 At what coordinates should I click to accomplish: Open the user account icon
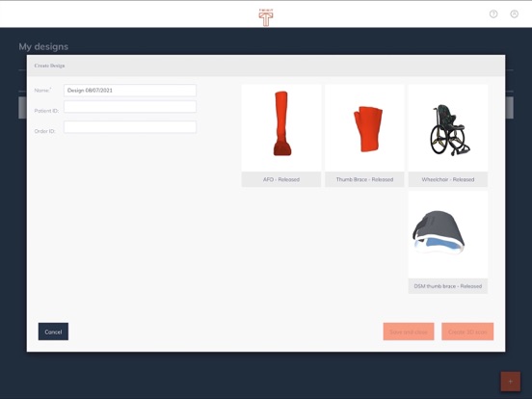515,13
